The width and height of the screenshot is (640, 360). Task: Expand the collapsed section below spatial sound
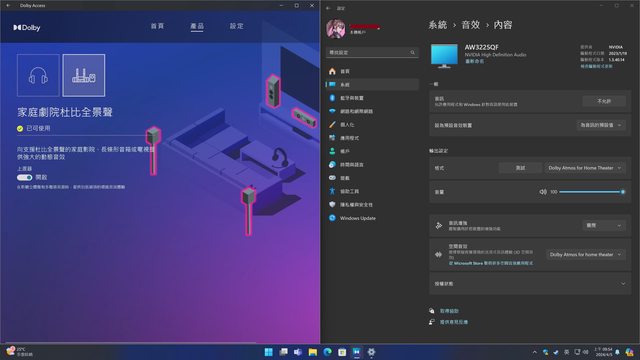530,284
